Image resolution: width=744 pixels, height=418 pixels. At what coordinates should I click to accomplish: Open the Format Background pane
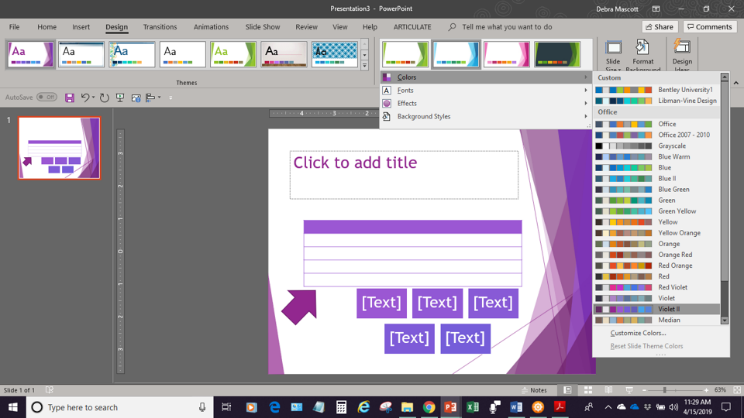[643, 55]
